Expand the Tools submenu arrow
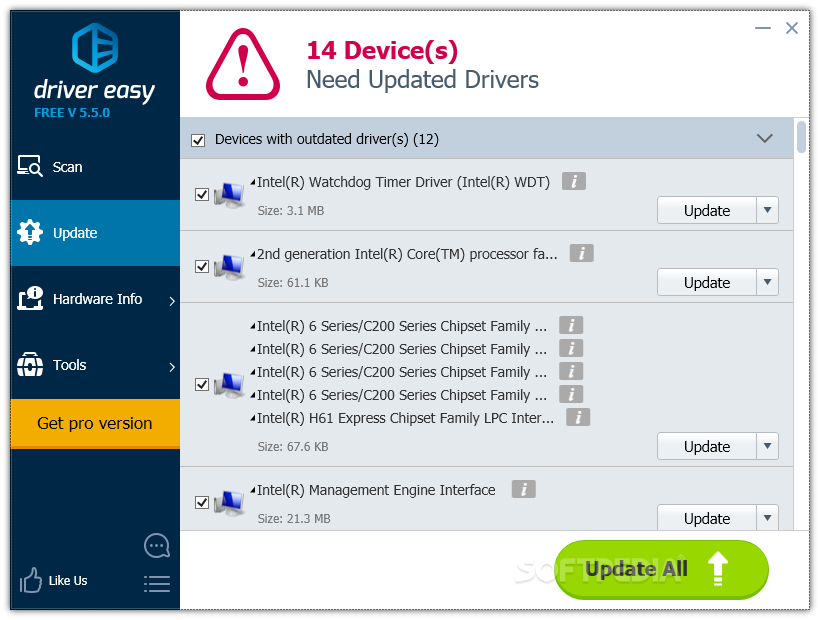This screenshot has width=820, height=620. point(172,366)
